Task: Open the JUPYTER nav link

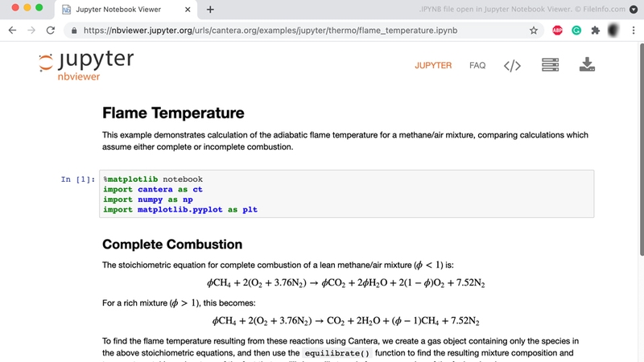Action: click(433, 66)
